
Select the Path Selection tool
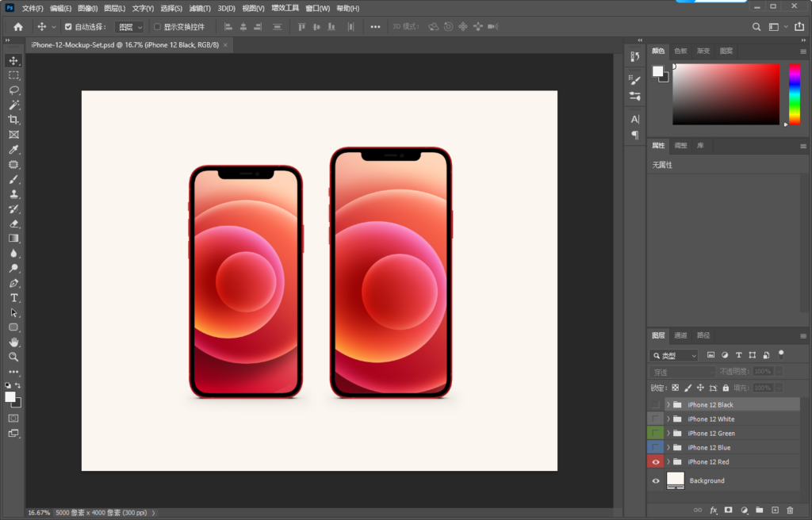click(13, 313)
